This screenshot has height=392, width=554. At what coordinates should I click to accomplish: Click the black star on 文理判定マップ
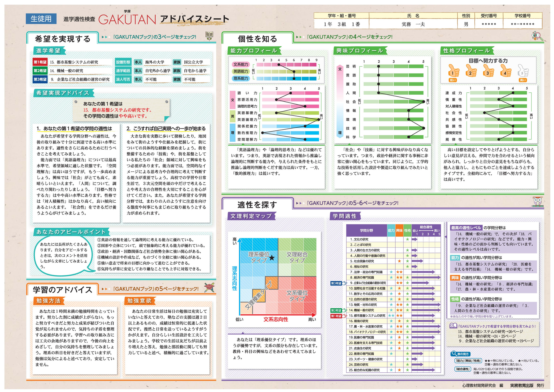(x=272, y=258)
